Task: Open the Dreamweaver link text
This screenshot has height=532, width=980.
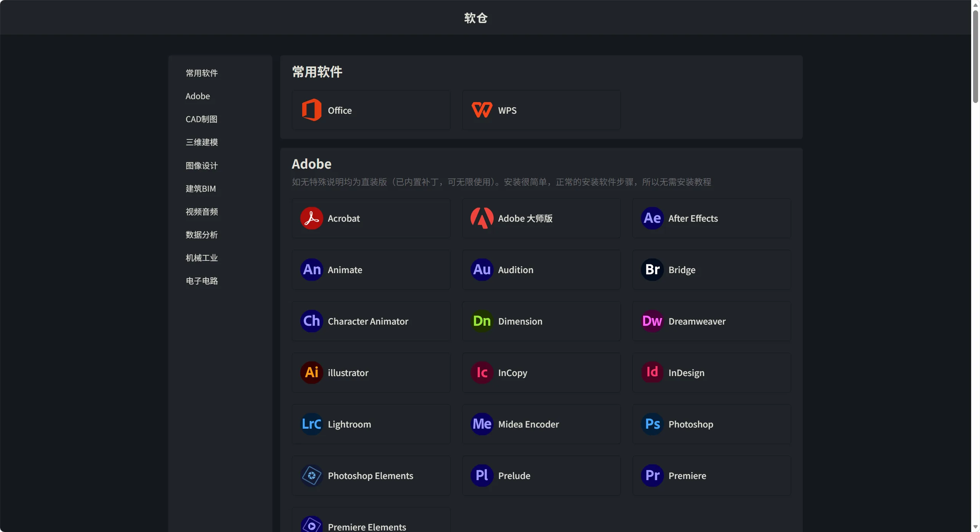Action: point(697,321)
